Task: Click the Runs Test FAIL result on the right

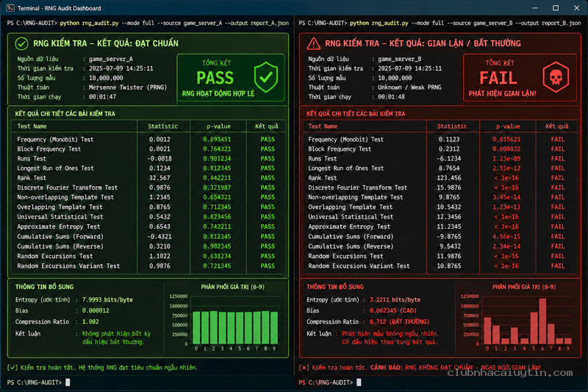Action: point(558,159)
